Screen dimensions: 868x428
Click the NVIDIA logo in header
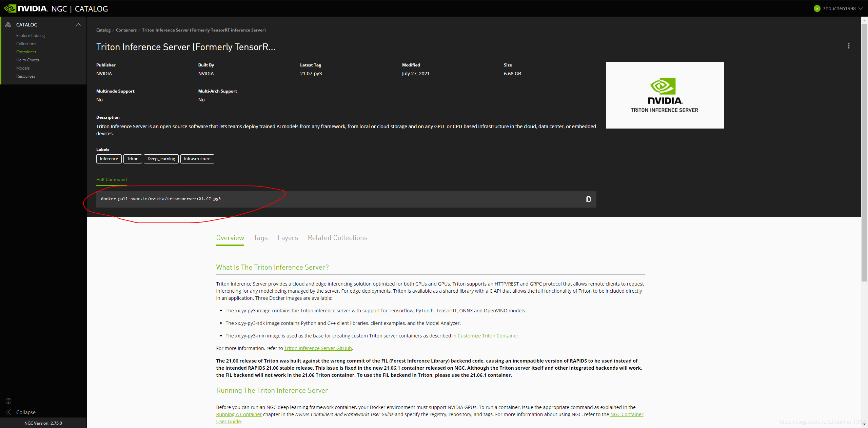(26, 8)
